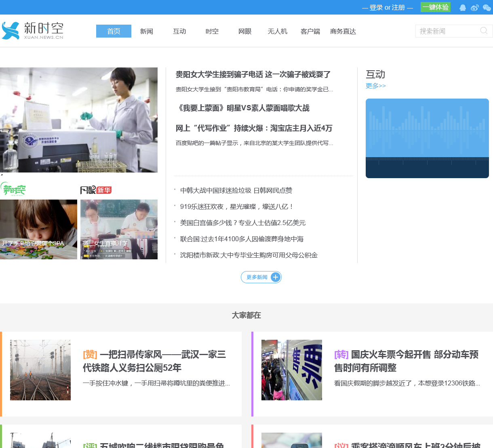
Task: Open the 网眼 menu item
Action: [245, 31]
